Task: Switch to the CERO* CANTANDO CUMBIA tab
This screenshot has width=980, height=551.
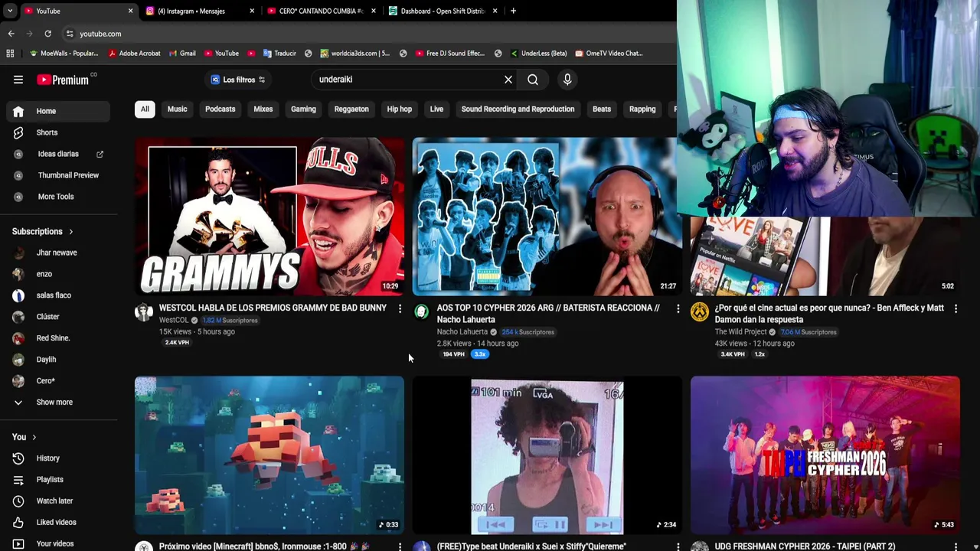Action: pos(322,11)
